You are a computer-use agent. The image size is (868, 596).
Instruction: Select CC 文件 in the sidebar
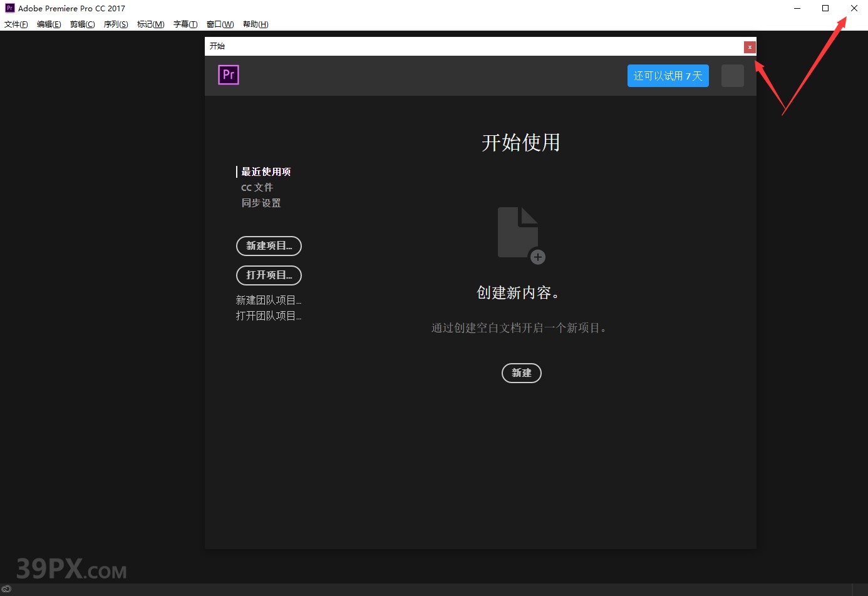point(257,187)
